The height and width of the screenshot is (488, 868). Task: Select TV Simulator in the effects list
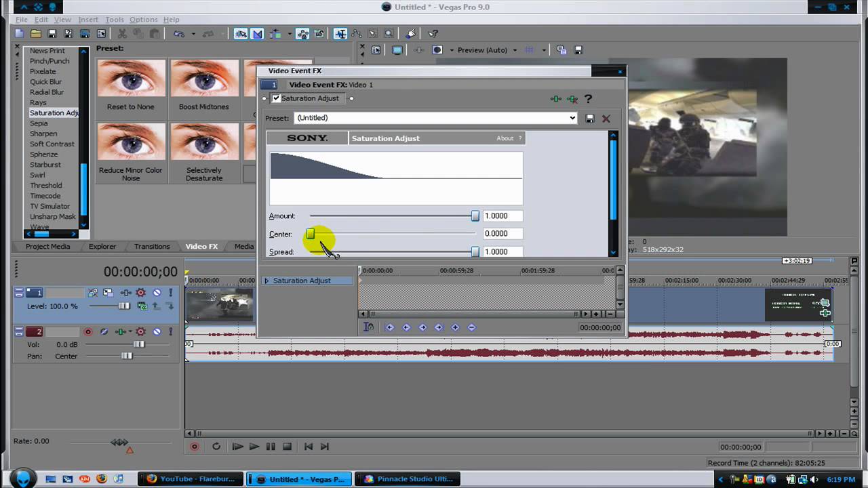50,206
